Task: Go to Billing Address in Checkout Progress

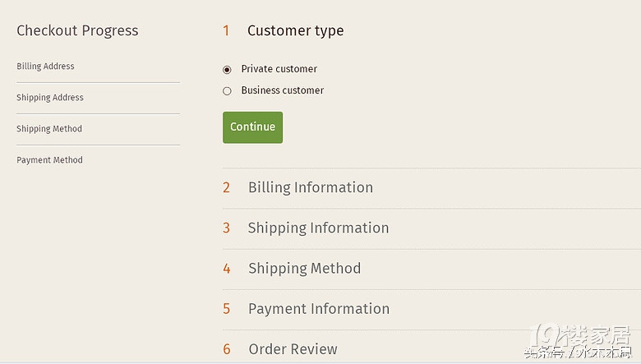Action: pyautogui.click(x=45, y=67)
